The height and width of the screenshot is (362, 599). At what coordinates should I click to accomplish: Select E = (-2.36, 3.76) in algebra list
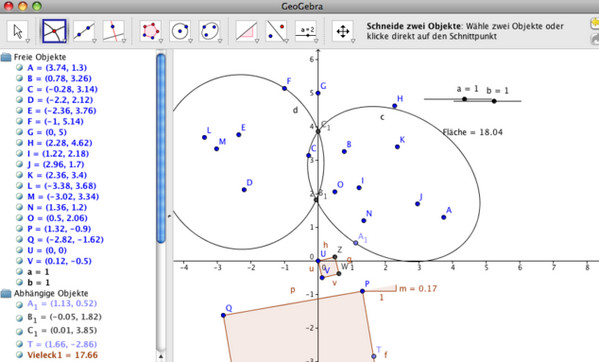pos(62,111)
